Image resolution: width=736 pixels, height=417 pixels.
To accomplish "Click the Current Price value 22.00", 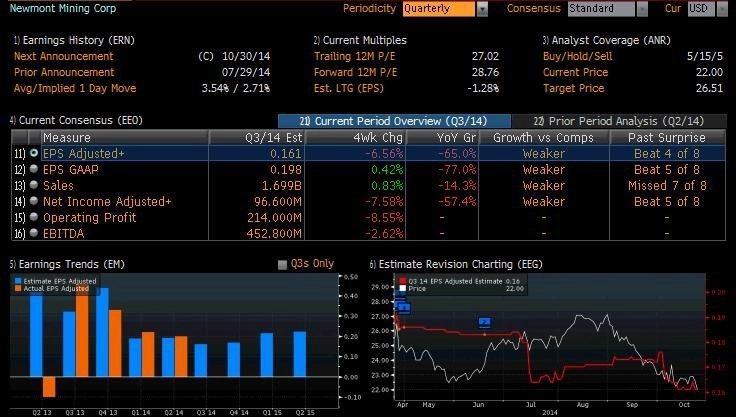I will click(x=709, y=72).
